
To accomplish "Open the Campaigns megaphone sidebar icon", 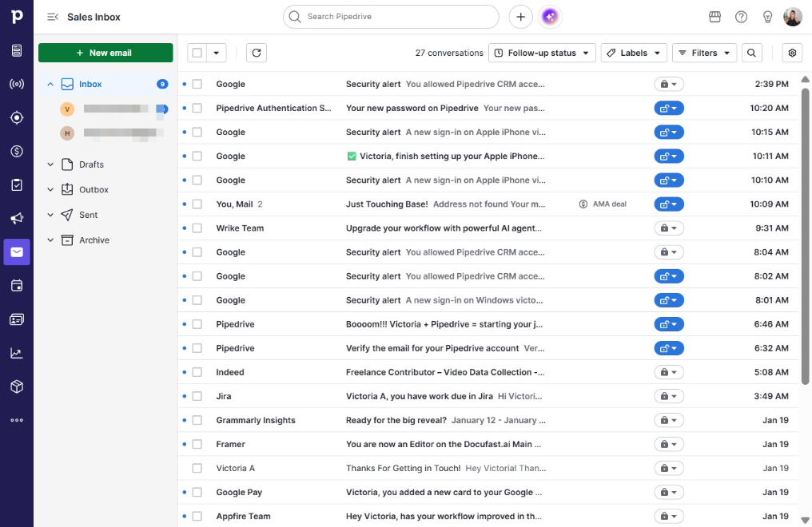I will point(17,218).
